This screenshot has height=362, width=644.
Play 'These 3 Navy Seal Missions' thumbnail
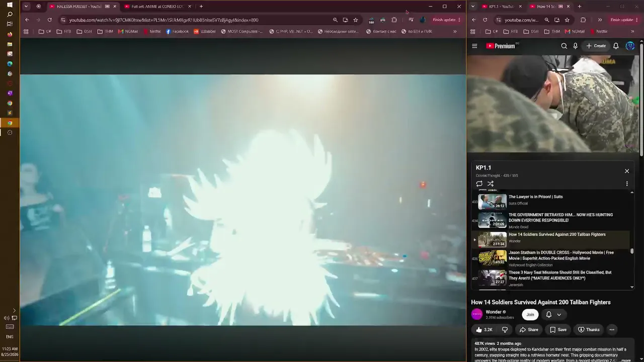click(x=492, y=278)
